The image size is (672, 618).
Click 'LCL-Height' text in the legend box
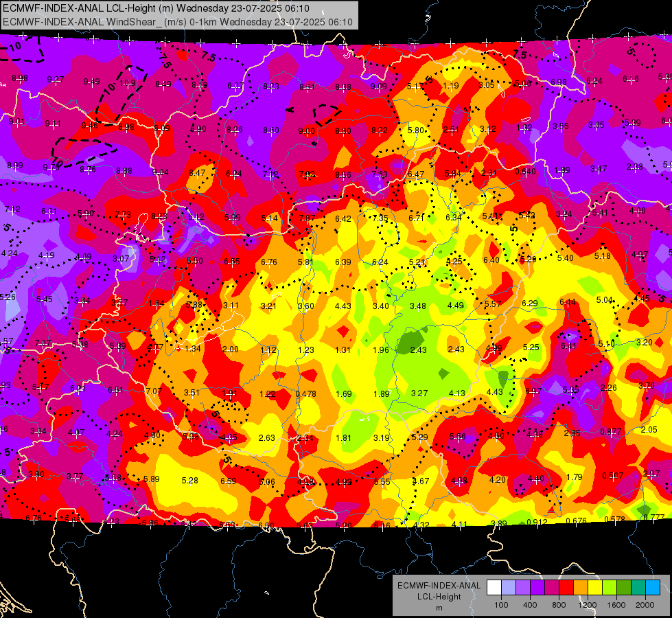439,597
